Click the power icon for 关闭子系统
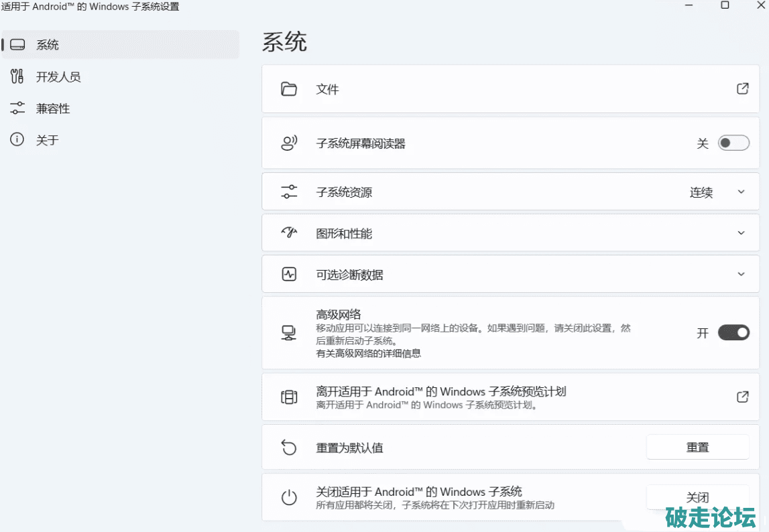Screen dimensions: 769x532 click(289, 497)
